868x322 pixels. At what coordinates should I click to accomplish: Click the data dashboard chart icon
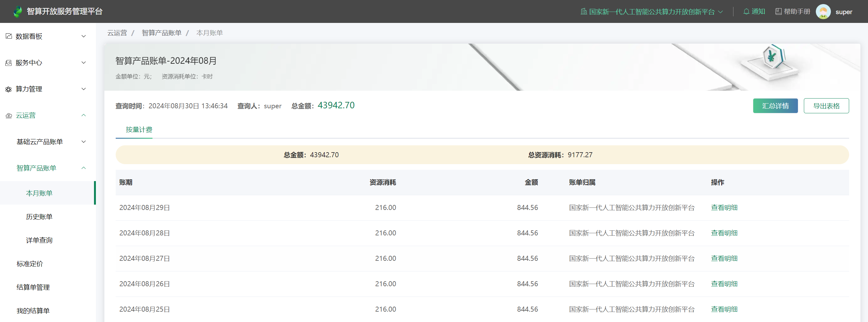click(x=9, y=36)
